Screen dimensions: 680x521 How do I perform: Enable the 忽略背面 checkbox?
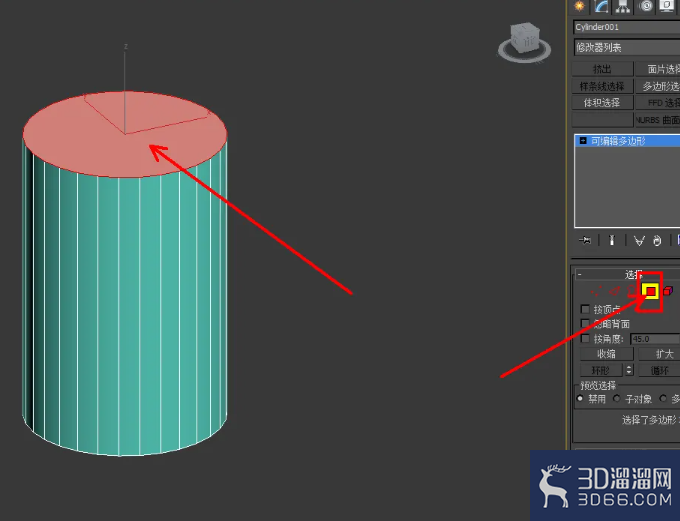tap(585, 324)
